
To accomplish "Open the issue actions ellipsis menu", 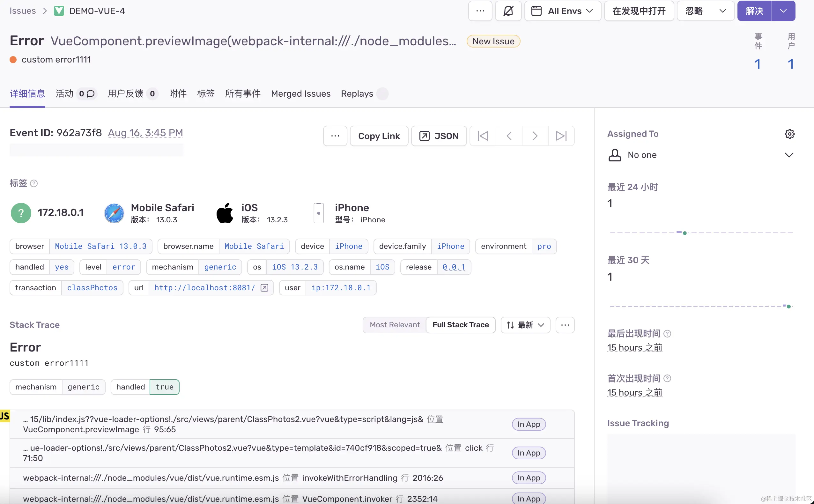I will (x=480, y=11).
